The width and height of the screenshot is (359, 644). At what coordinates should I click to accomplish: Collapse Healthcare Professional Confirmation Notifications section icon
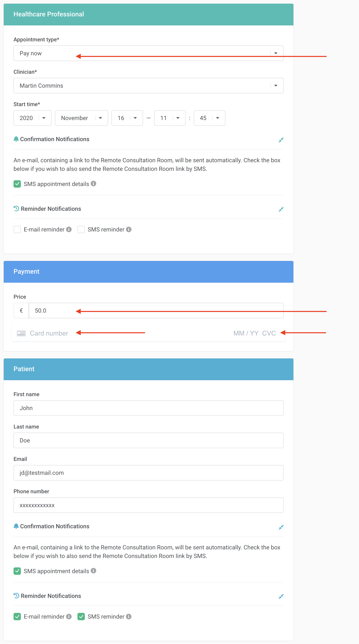(x=281, y=140)
